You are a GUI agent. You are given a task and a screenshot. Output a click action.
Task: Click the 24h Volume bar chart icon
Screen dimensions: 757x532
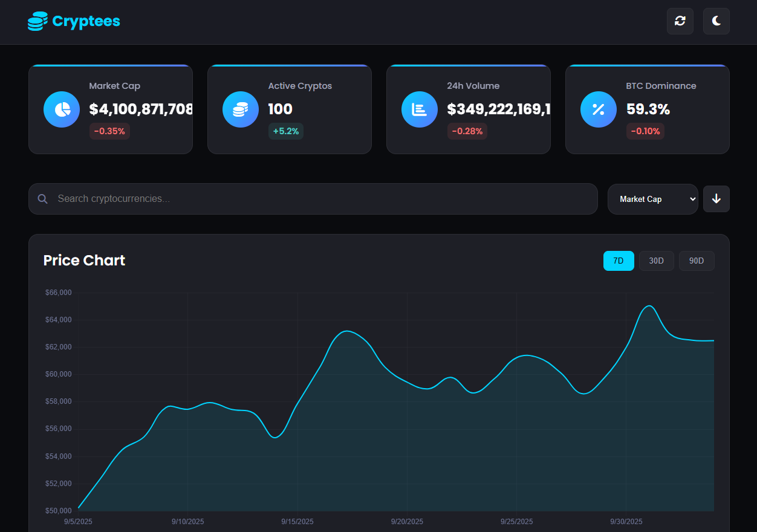pos(420,109)
